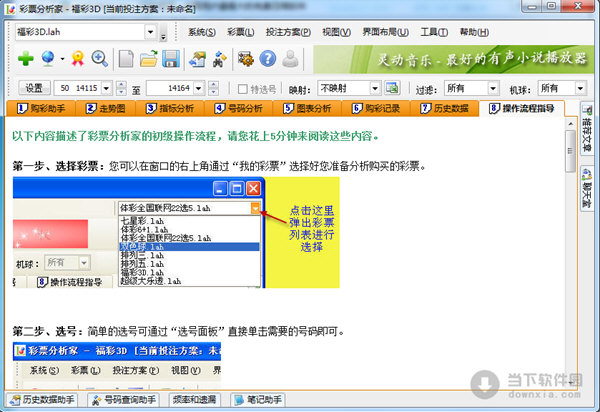Click the vertical scrollbar thumb
The height and width of the screenshot is (412, 600).
click(x=571, y=151)
